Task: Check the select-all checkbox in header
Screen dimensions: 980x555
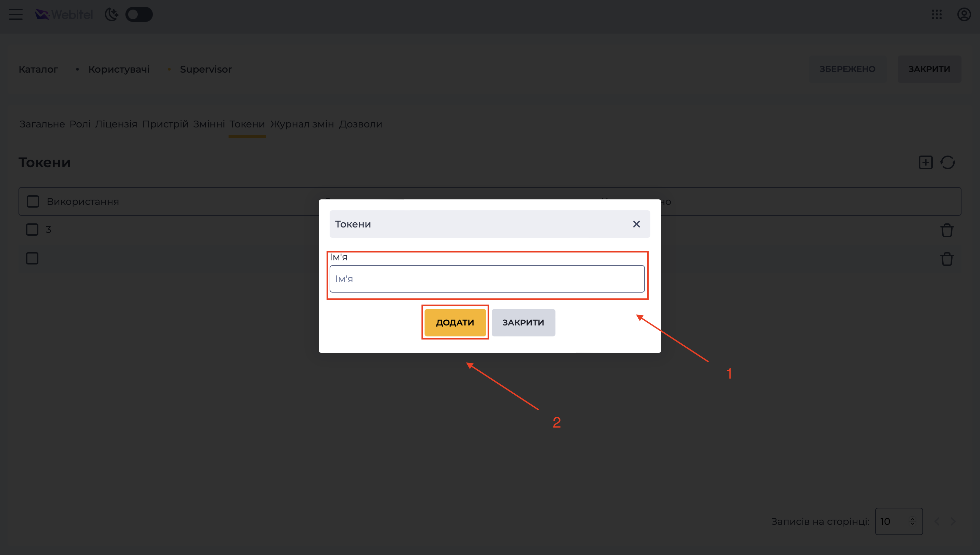Action: point(33,201)
